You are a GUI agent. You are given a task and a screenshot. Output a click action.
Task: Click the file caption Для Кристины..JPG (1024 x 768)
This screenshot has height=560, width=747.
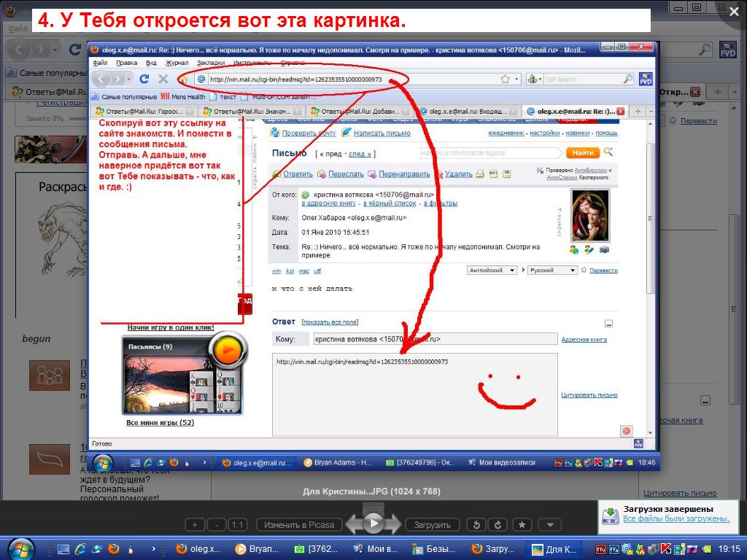click(x=371, y=491)
